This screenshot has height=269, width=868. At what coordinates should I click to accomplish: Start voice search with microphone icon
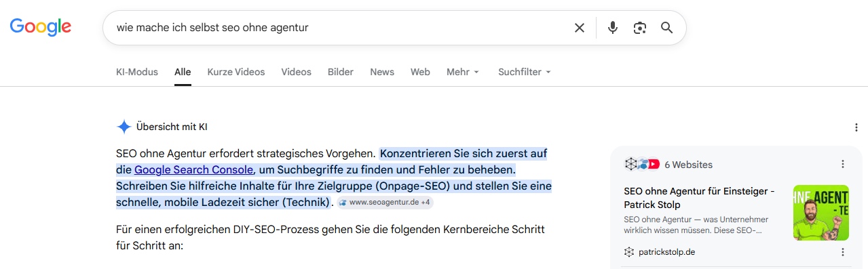[x=613, y=28]
